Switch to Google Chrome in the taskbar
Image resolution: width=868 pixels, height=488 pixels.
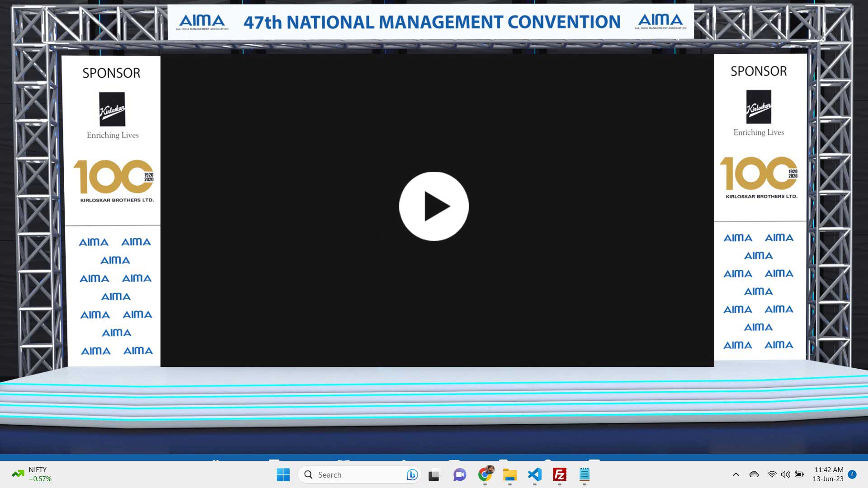[485, 474]
